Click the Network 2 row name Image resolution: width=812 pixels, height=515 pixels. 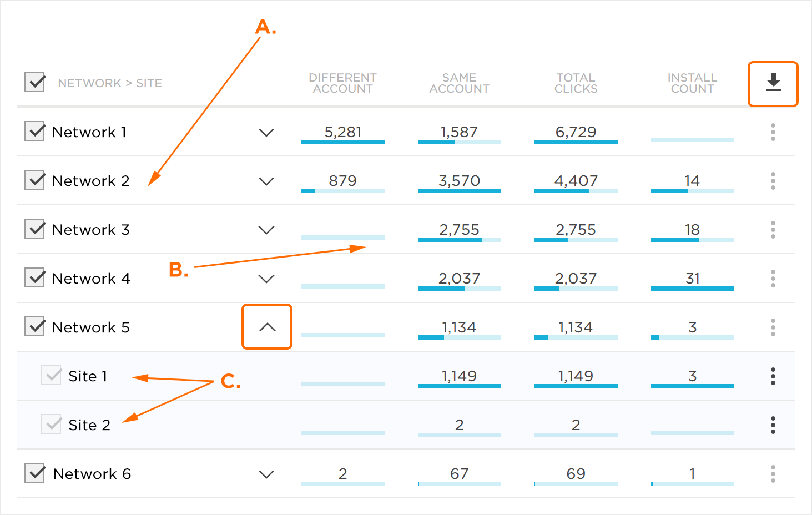click(x=90, y=181)
